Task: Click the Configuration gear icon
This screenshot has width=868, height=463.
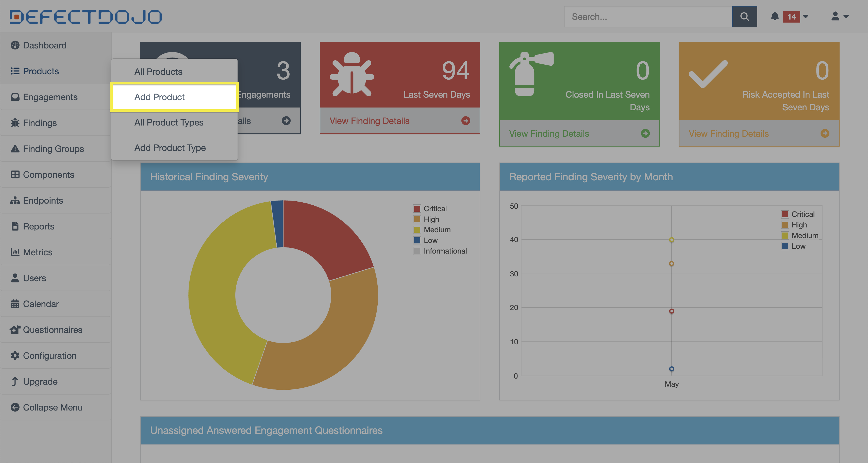Action: pyautogui.click(x=15, y=355)
